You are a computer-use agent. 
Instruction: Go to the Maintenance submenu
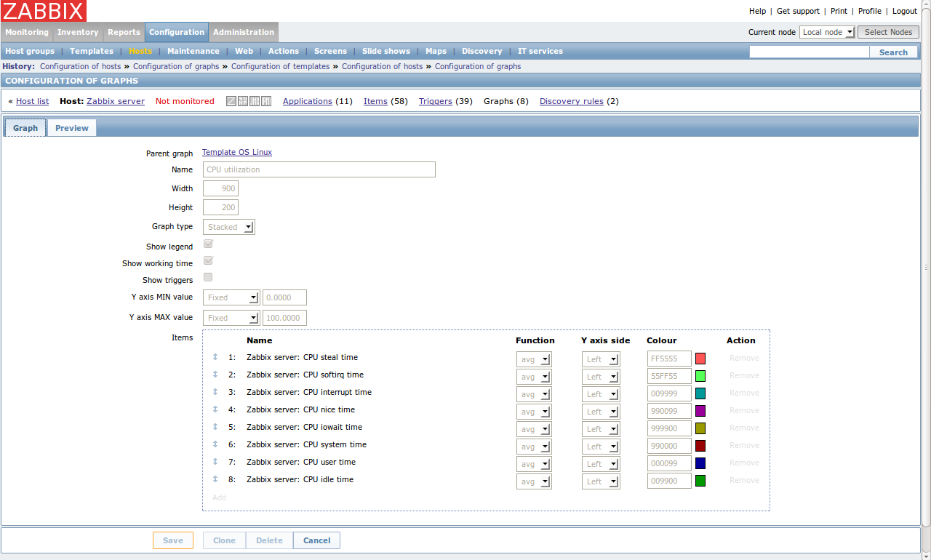click(193, 51)
